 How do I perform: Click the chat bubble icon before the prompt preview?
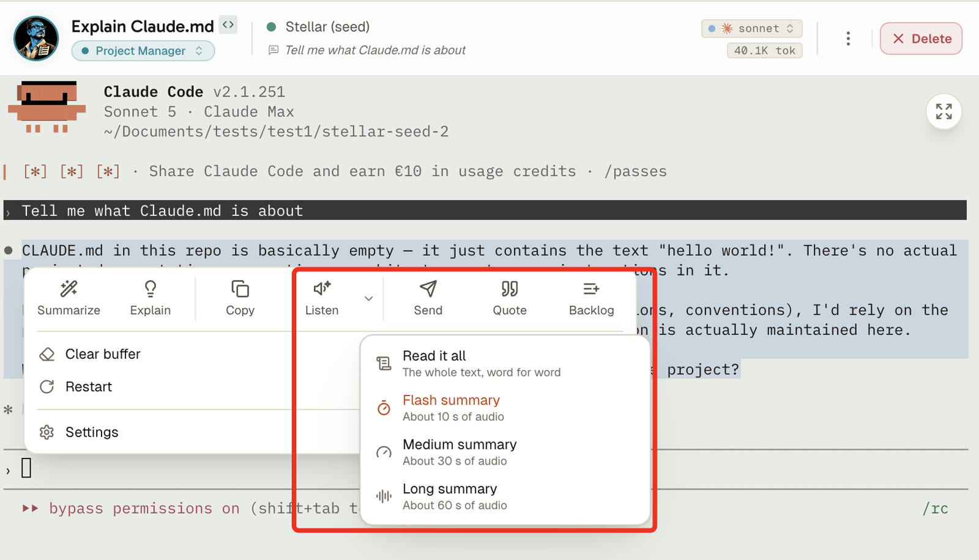[x=274, y=50]
